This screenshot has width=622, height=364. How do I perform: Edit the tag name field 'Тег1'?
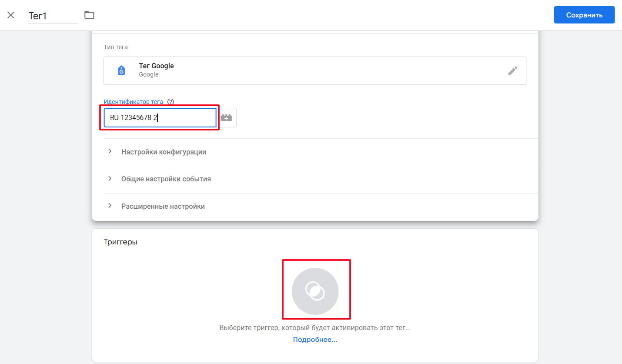click(x=53, y=16)
